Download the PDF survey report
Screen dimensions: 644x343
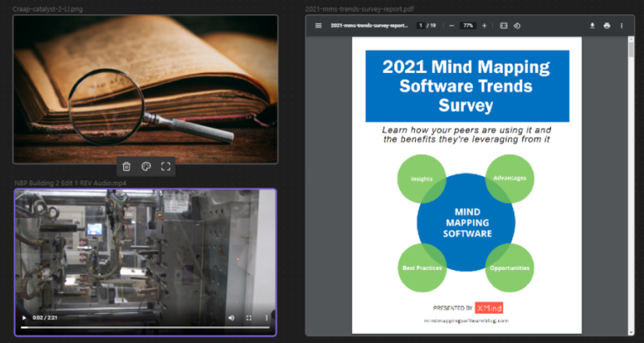592,26
